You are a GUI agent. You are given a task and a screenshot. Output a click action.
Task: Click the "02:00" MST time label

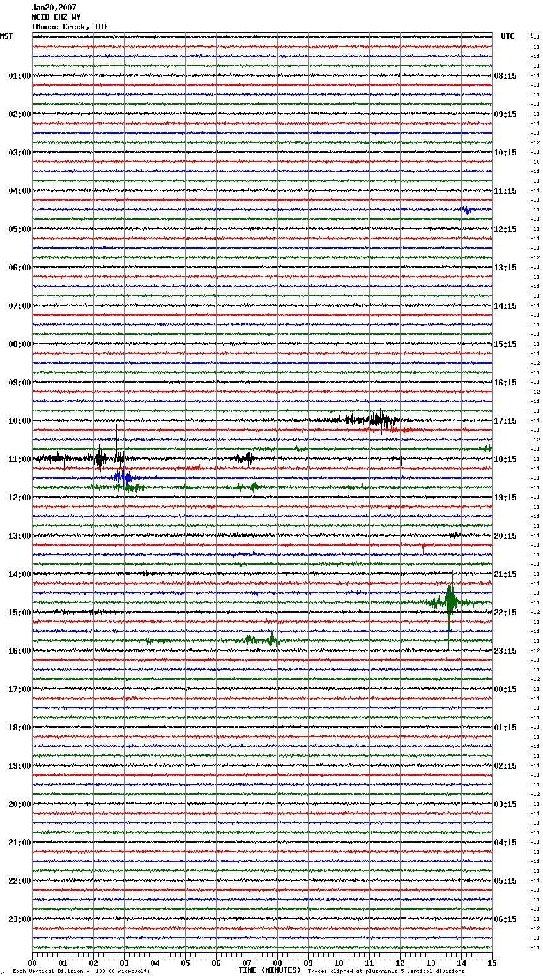point(20,114)
